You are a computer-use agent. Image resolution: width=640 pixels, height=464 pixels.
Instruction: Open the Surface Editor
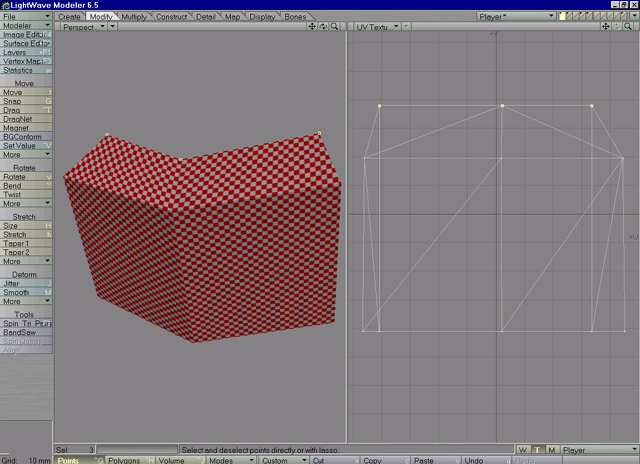click(x=26, y=44)
